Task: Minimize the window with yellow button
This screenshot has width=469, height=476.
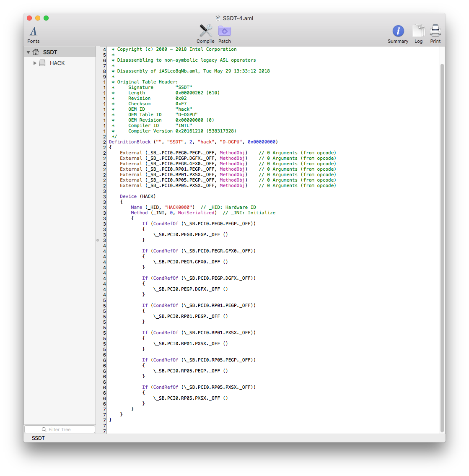Action: (x=38, y=18)
